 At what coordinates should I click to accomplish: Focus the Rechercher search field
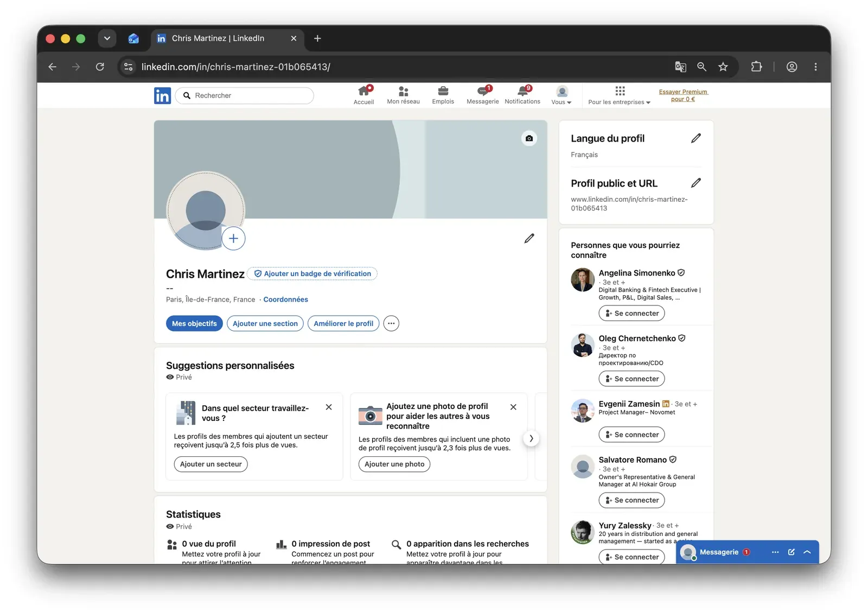245,95
